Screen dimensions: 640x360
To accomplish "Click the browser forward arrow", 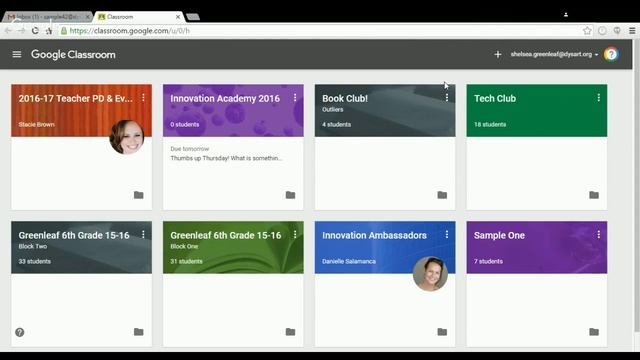I will 22,31.
